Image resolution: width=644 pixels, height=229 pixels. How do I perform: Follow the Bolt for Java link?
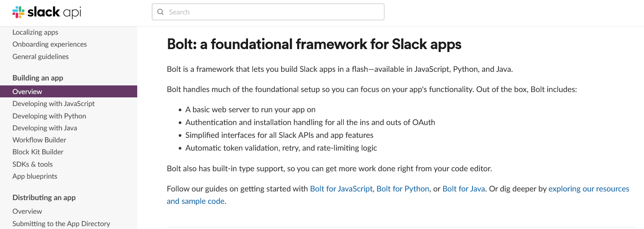[464, 189]
